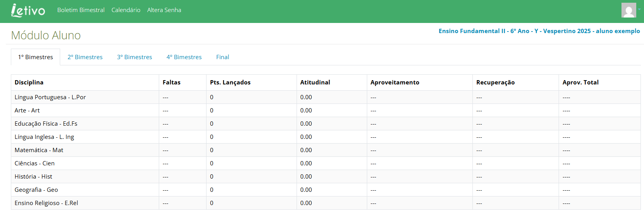Click the user avatar picture
The width and height of the screenshot is (644, 214).
628,10
